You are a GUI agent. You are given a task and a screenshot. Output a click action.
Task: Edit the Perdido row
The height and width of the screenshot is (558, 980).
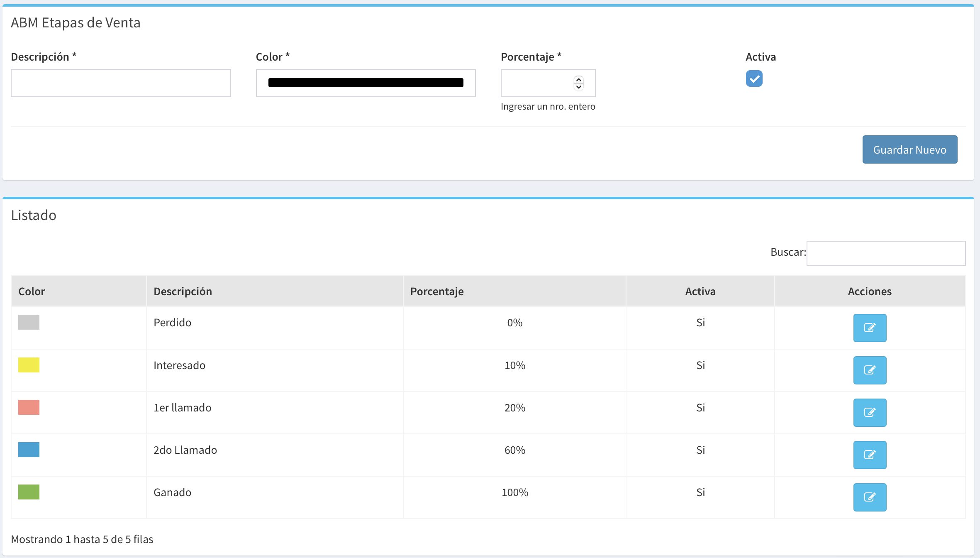870,328
